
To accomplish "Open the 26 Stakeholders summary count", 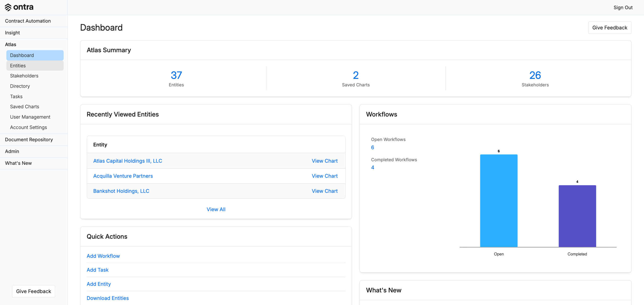I will tap(535, 75).
